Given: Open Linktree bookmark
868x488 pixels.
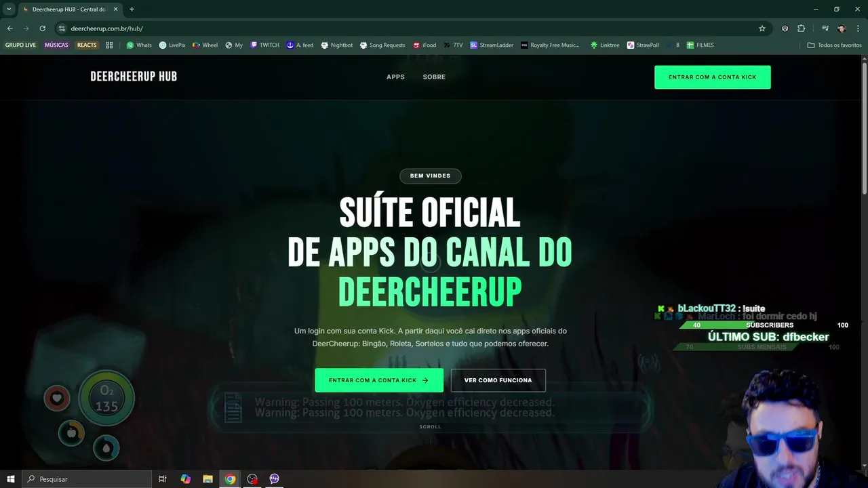Looking at the screenshot, I should (x=605, y=45).
